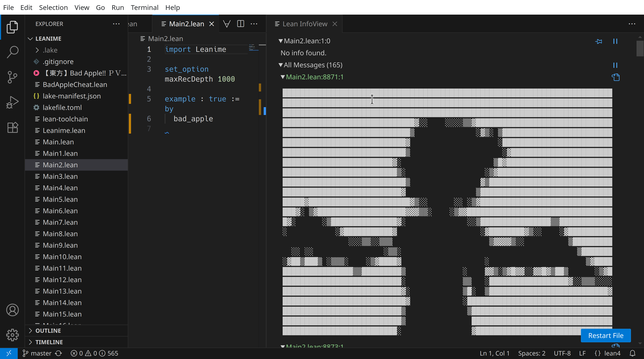Open the File menu
The image size is (644, 359).
pyautogui.click(x=9, y=7)
